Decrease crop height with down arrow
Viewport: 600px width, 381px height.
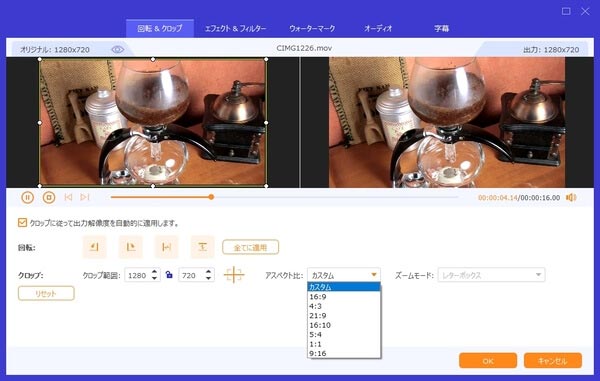(209, 278)
